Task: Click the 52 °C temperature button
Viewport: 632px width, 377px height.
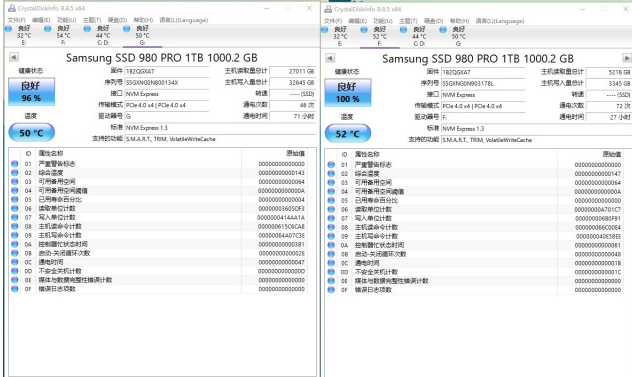Action: pos(348,133)
